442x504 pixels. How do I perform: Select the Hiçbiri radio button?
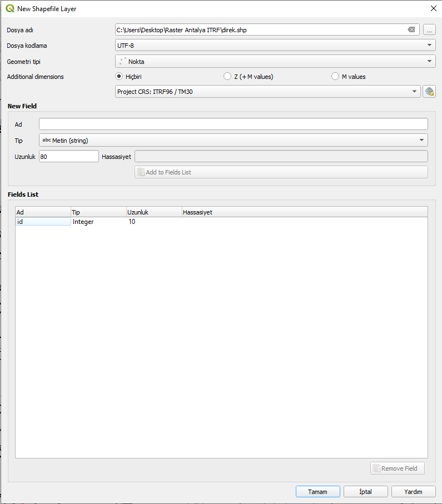[119, 77]
